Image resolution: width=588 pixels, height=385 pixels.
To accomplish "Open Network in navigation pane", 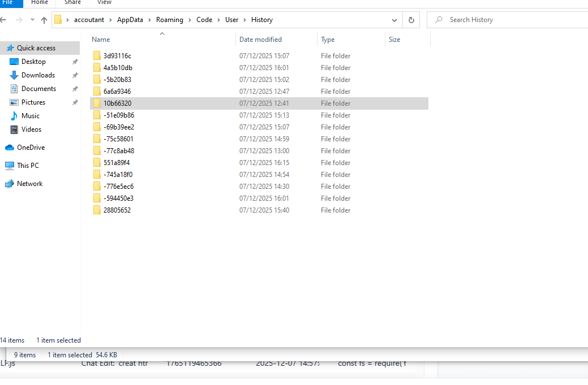I will tap(29, 184).
